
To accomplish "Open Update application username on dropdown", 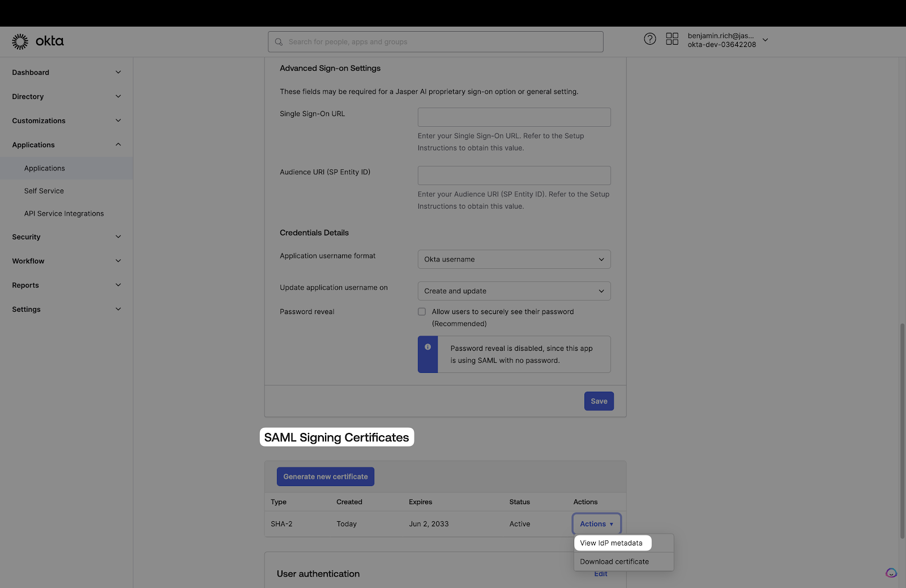I will [x=514, y=291].
